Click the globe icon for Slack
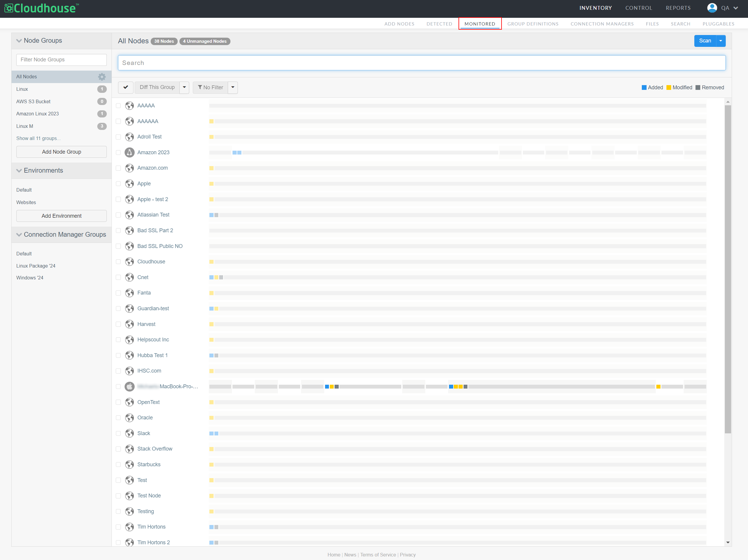748x560 pixels. pyautogui.click(x=130, y=433)
